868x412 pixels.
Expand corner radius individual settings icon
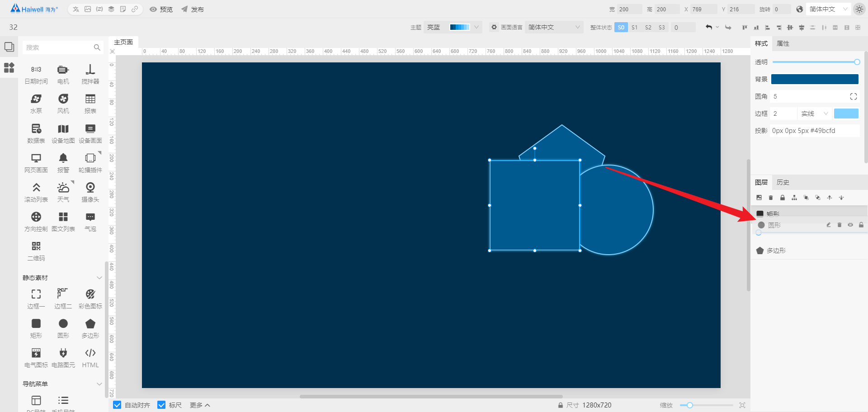click(854, 96)
